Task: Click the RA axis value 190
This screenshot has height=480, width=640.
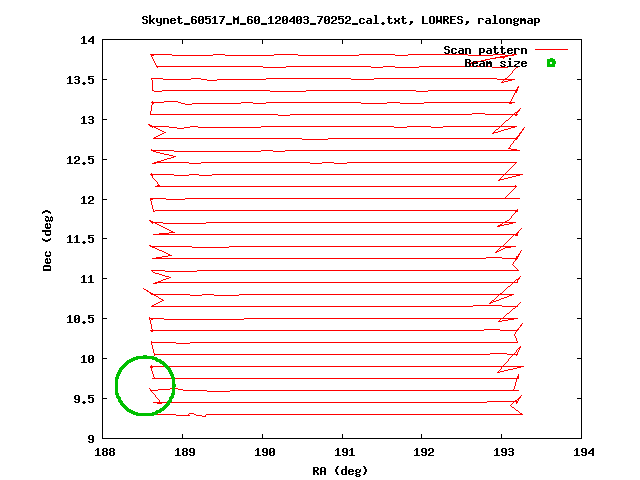Action: [x=264, y=452]
